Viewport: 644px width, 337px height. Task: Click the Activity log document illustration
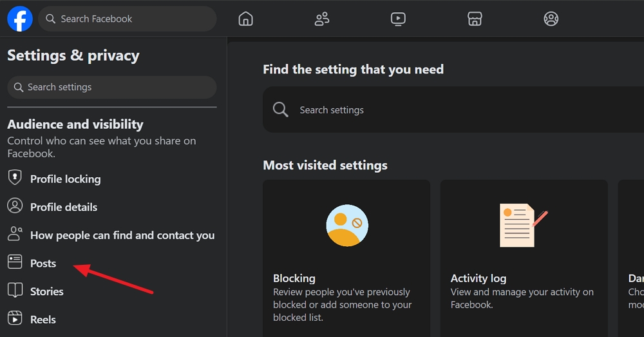523,226
